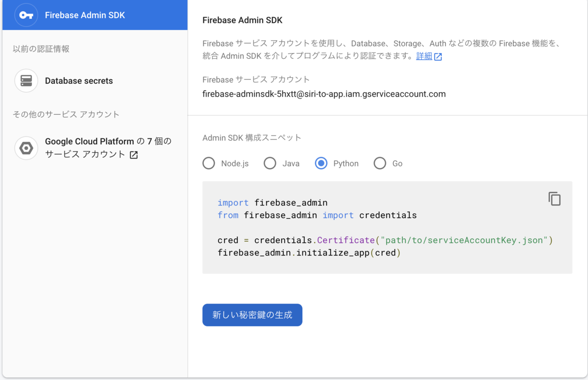588x380 pixels.
Task: Select the Java radio button
Action: click(x=270, y=163)
